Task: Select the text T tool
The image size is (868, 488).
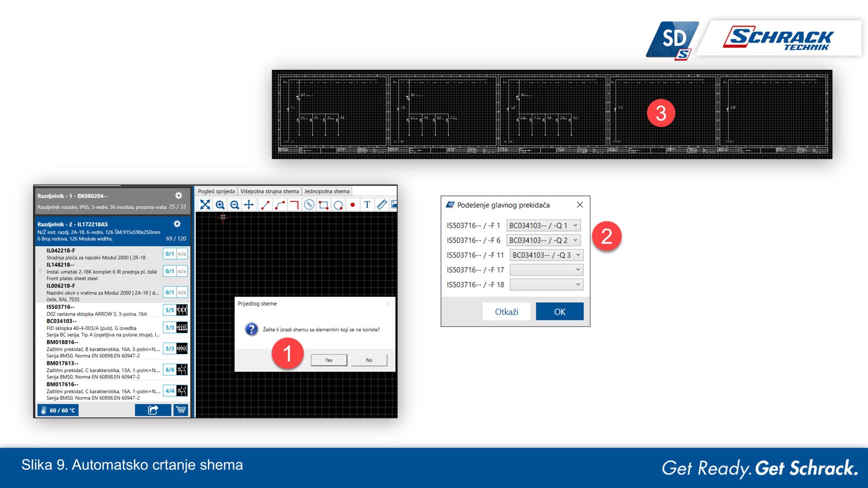Action: 367,205
